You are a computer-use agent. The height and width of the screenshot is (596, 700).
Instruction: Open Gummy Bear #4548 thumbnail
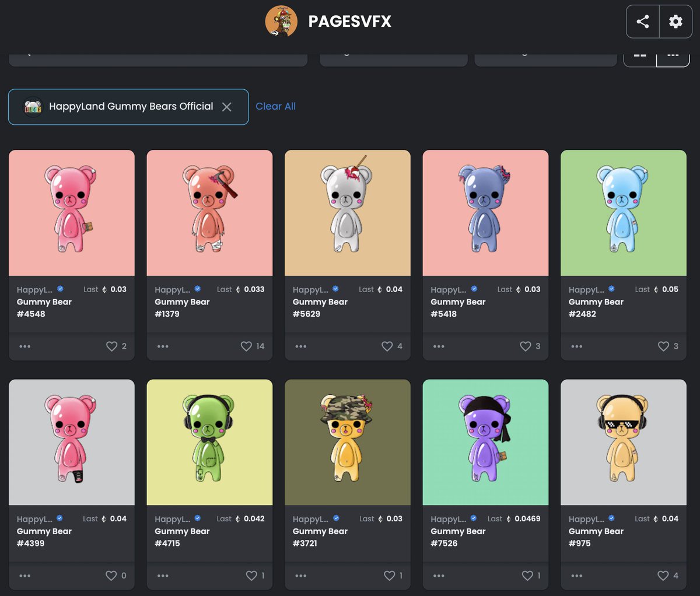(x=72, y=213)
